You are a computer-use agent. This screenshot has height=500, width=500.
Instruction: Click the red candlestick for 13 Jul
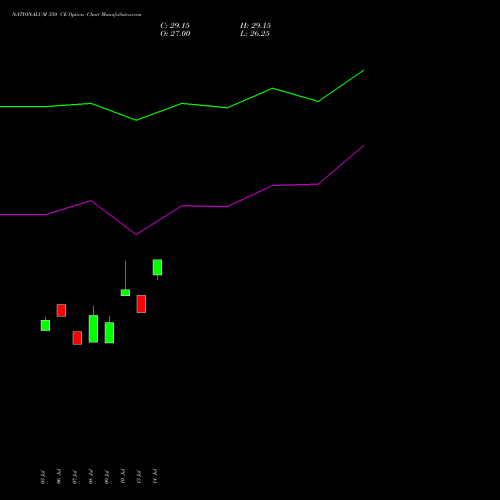pyautogui.click(x=141, y=304)
